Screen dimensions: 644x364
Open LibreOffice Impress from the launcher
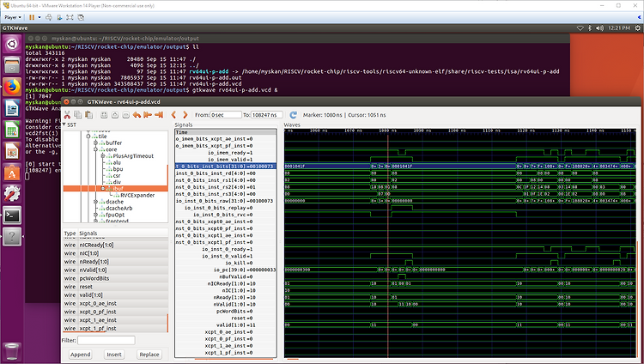point(12,152)
